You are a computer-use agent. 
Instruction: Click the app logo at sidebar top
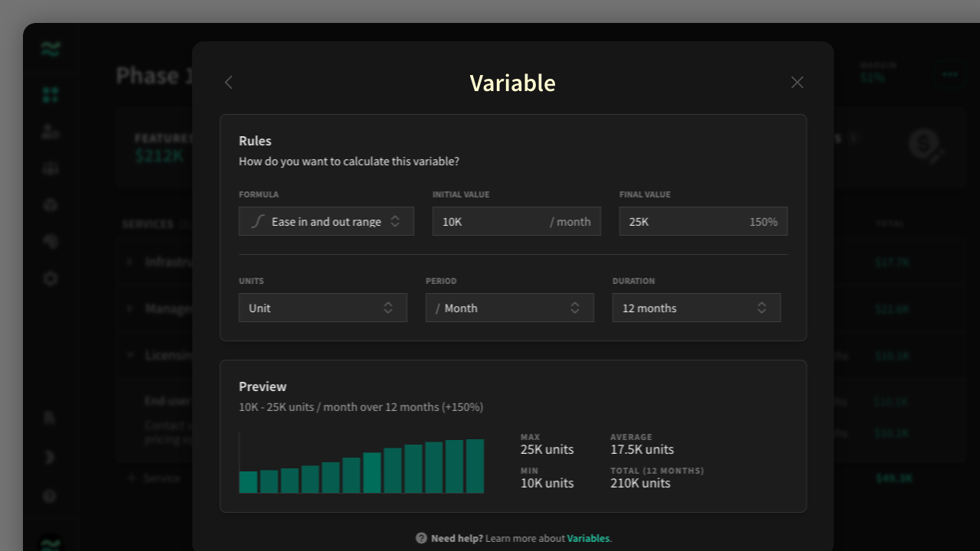[x=51, y=50]
